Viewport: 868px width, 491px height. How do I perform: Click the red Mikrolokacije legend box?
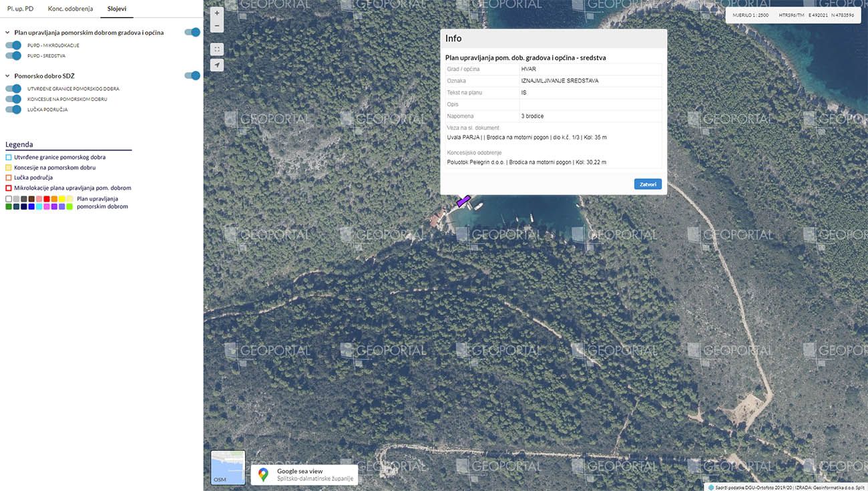[9, 188]
